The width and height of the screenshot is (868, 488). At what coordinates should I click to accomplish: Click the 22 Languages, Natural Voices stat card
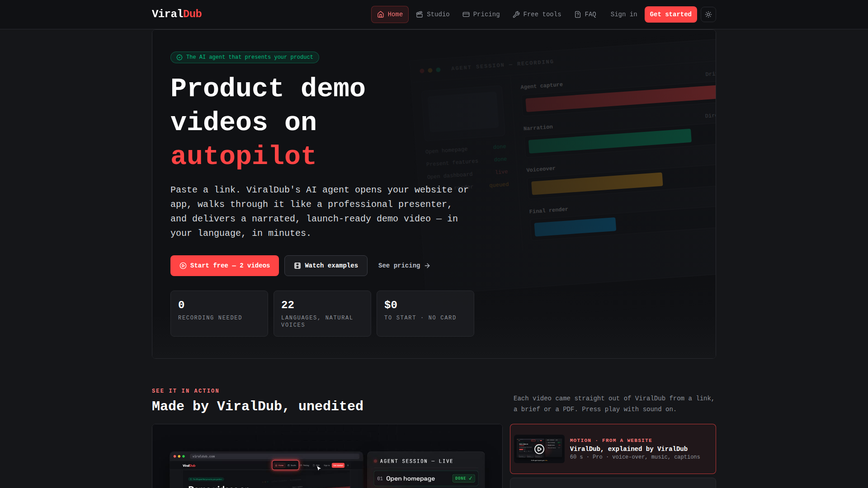322,314
